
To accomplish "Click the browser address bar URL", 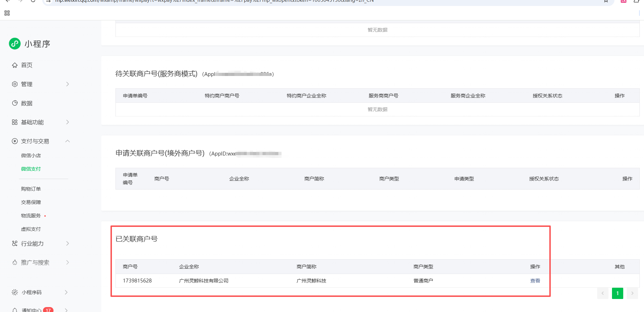I will point(214,1).
